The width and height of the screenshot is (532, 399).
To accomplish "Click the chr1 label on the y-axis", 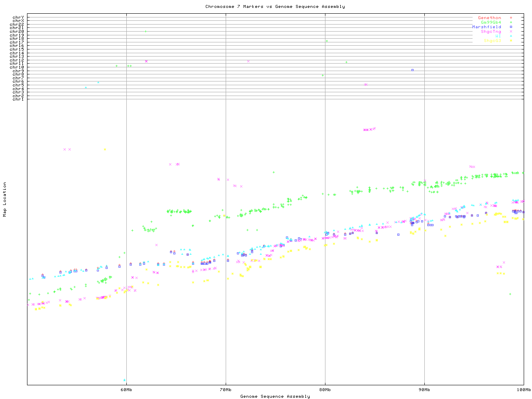I will 18,99.
